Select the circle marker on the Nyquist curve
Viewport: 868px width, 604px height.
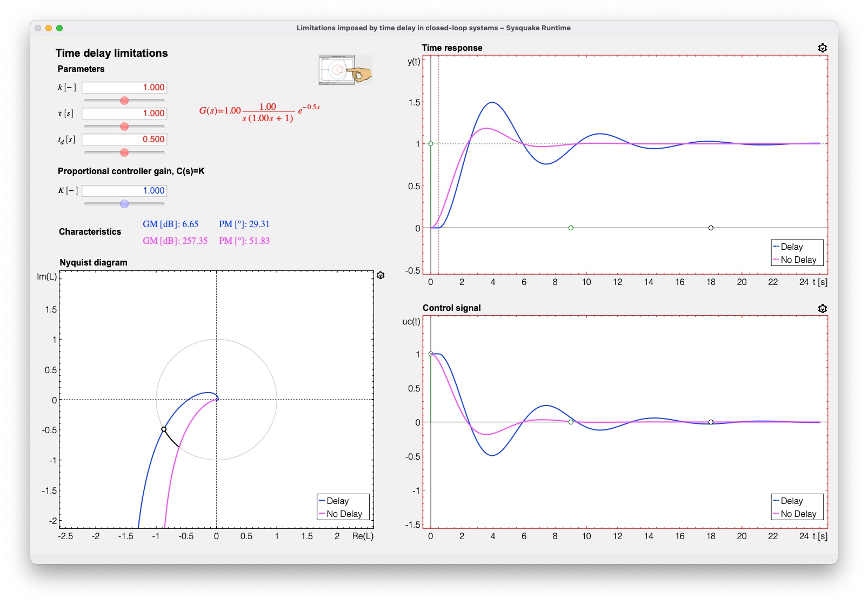click(163, 428)
